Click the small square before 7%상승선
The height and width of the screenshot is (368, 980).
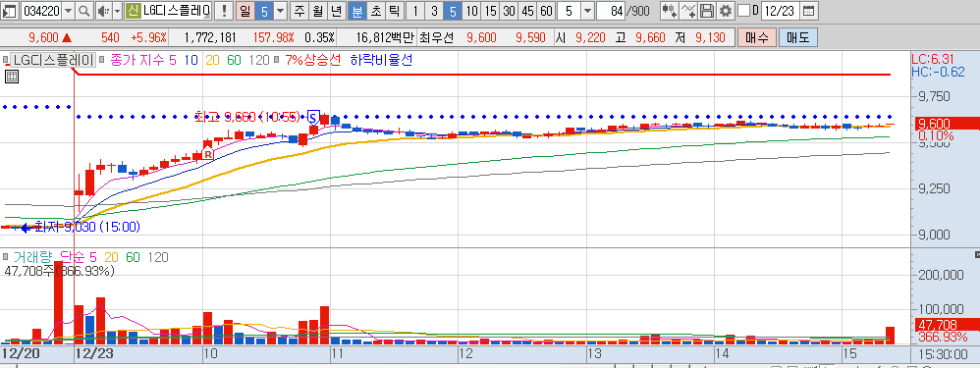(x=277, y=60)
